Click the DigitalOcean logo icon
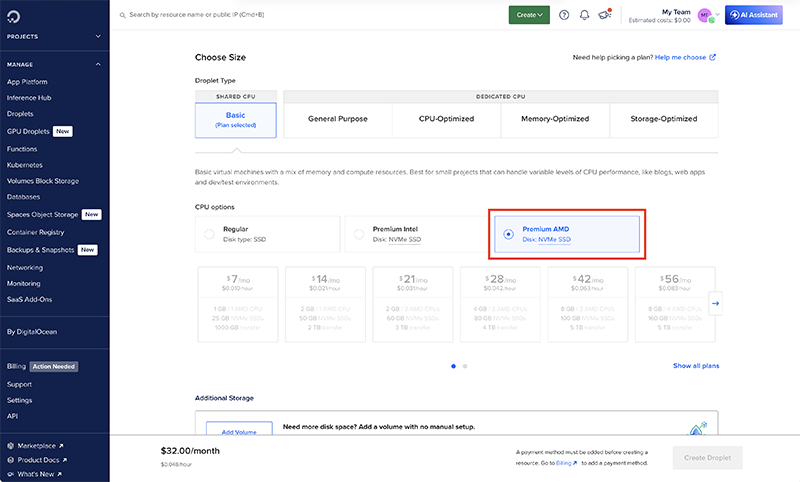Screen dimensions: 800x482 15,14
